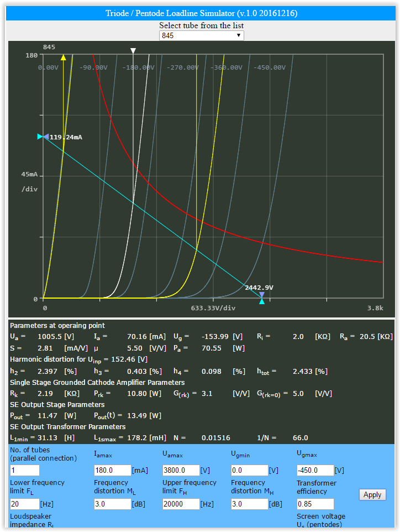This screenshot has width=400, height=532.
Task: Click the -180.00V grid curve label
Action: tap(138, 67)
